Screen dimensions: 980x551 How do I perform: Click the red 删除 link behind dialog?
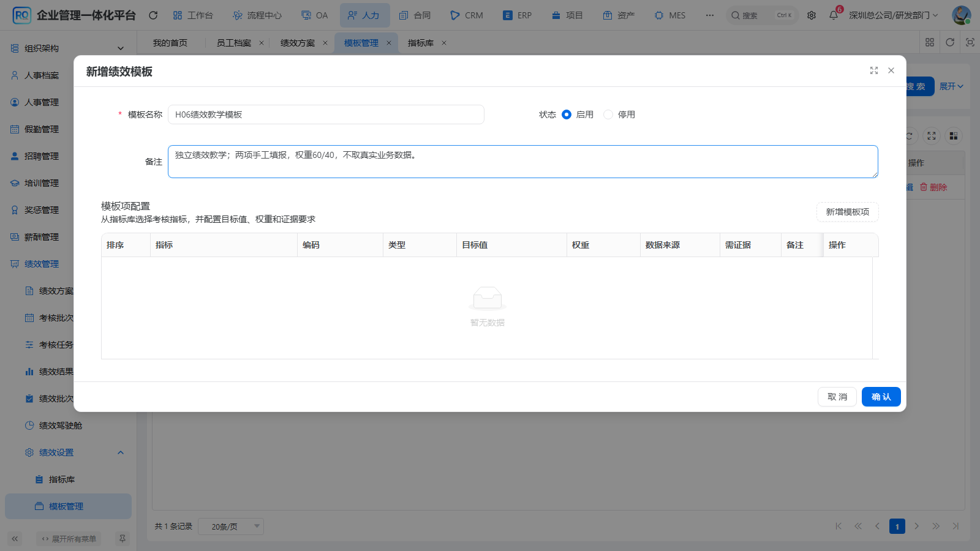click(933, 187)
